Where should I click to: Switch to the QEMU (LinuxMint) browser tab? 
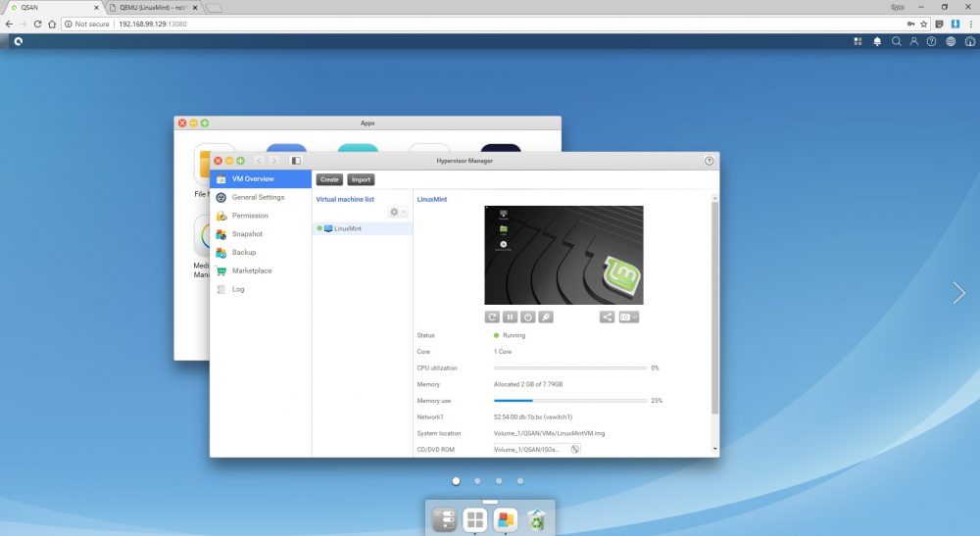153,8
